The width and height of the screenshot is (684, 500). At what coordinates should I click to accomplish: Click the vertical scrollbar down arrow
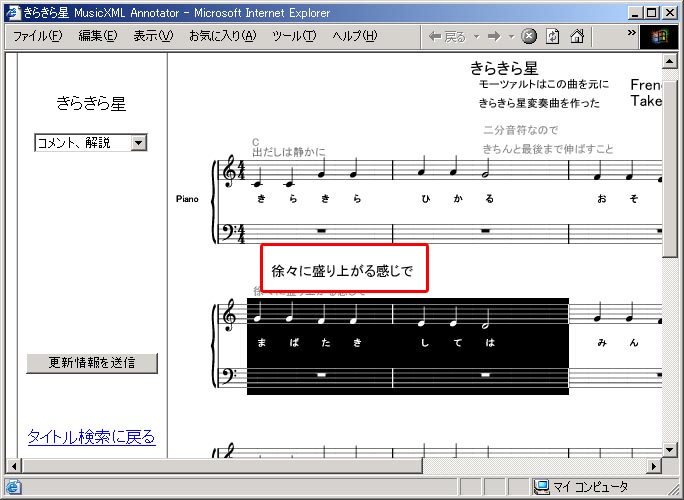pos(669,449)
